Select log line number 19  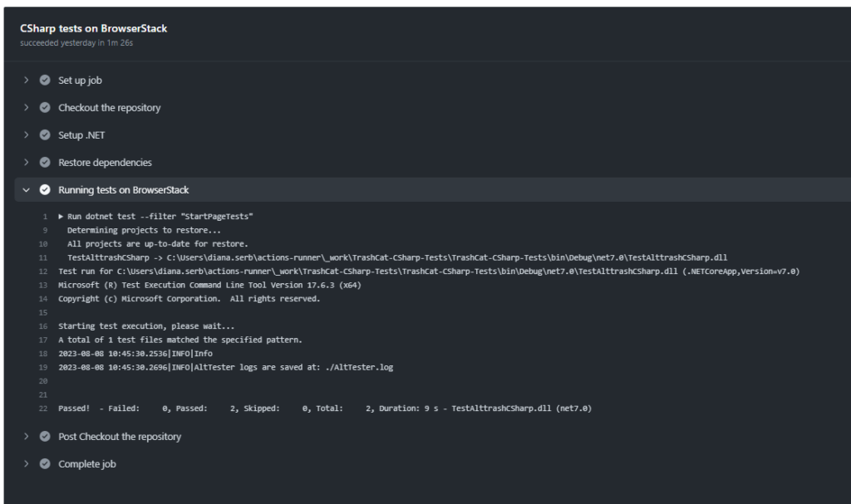point(43,367)
